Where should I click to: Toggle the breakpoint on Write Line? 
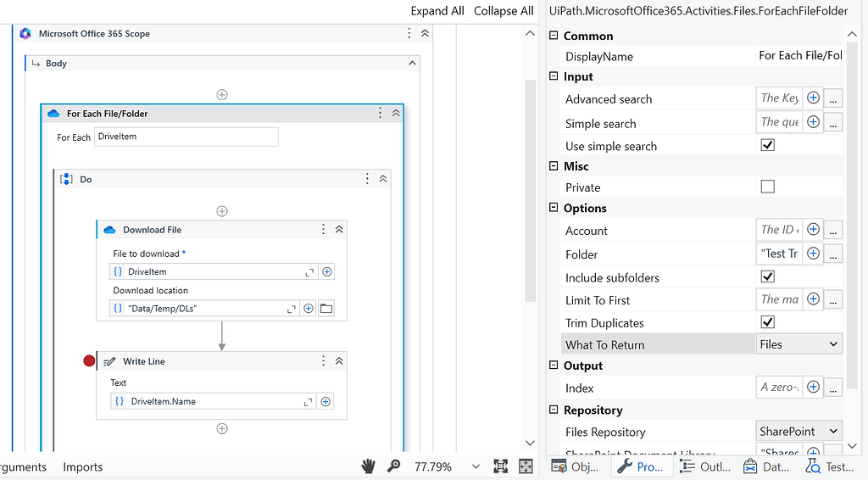(x=89, y=361)
